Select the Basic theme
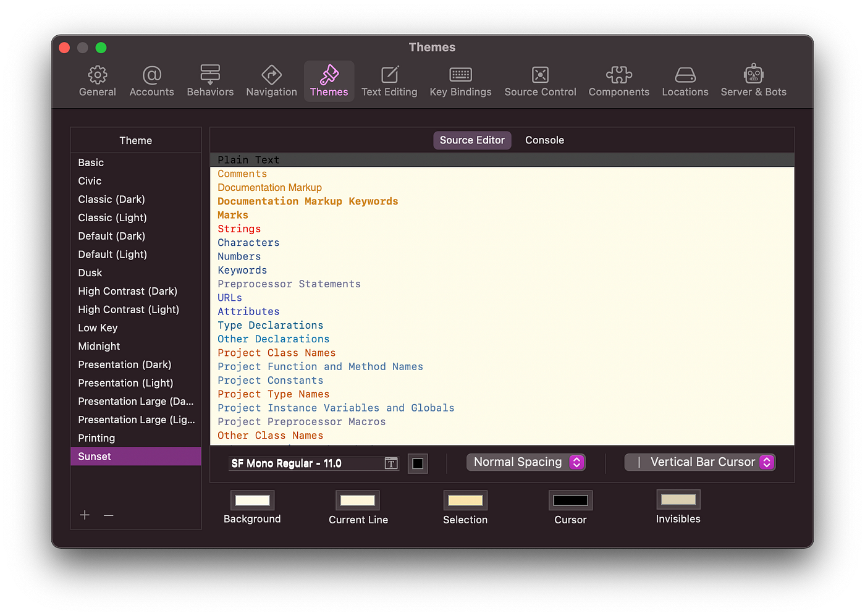865x616 pixels. click(x=136, y=162)
